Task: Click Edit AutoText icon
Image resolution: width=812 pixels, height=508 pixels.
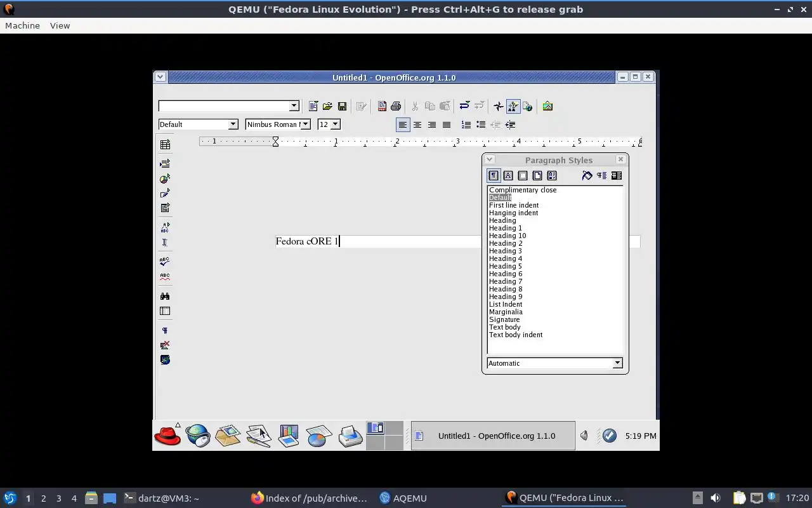Action: [x=165, y=227]
